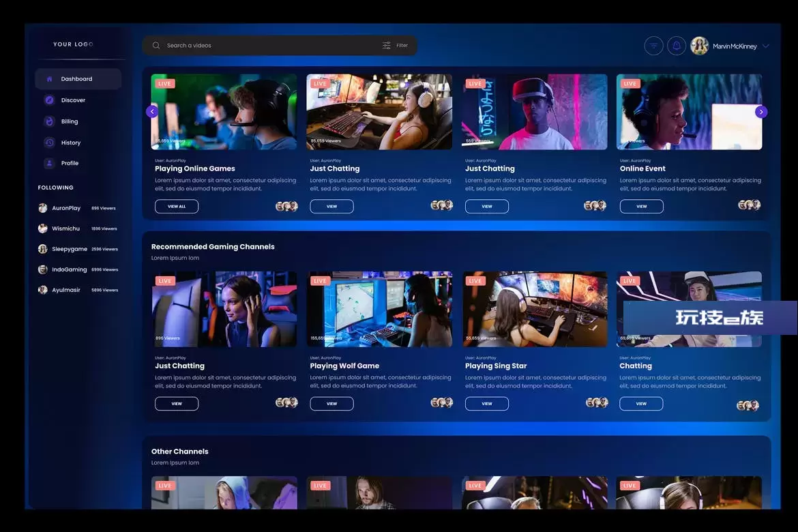
Task: Click the Profile person icon
Action: (x=49, y=164)
